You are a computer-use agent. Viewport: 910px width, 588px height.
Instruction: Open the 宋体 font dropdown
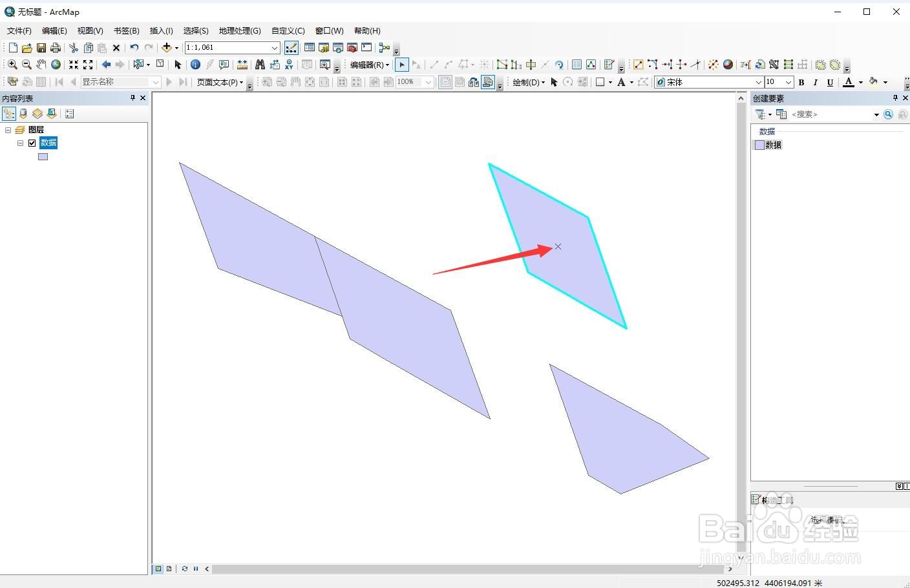759,82
